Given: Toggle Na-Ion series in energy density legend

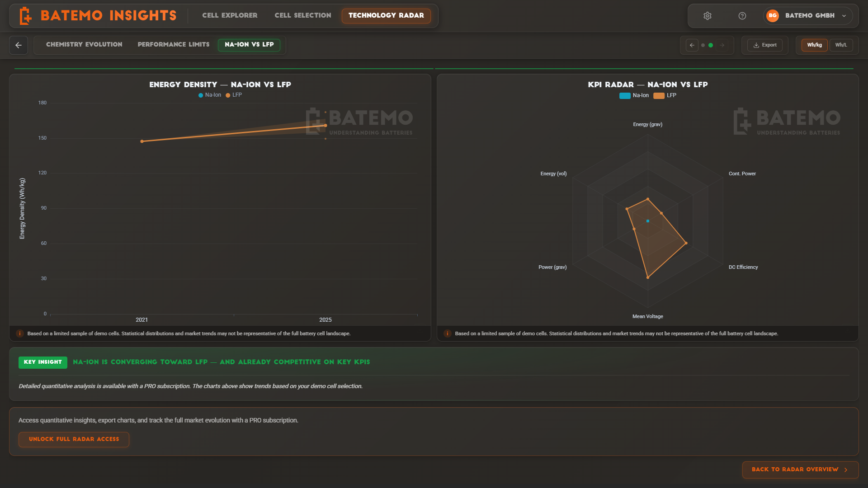Looking at the screenshot, I should (210, 95).
